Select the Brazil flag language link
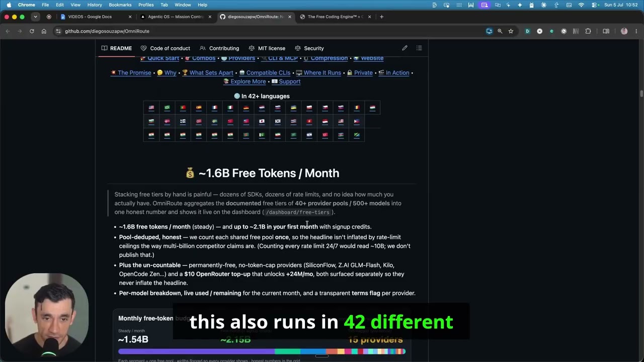644x362 pixels. (167, 108)
